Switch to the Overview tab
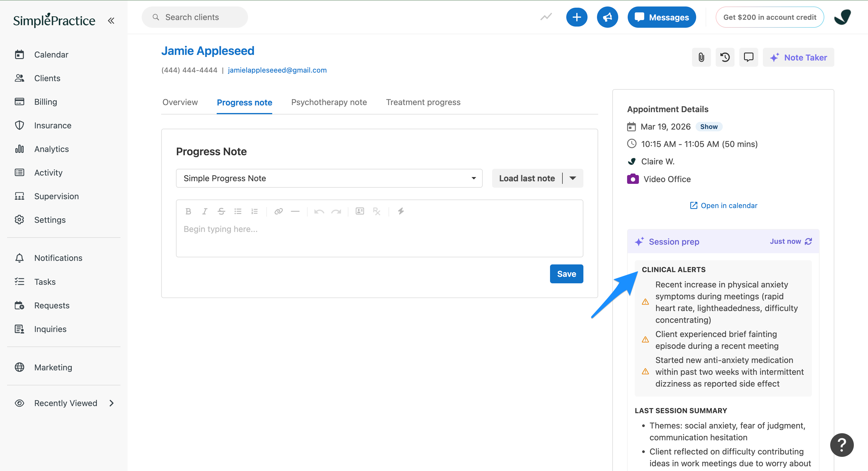The height and width of the screenshot is (471, 868). pos(180,102)
